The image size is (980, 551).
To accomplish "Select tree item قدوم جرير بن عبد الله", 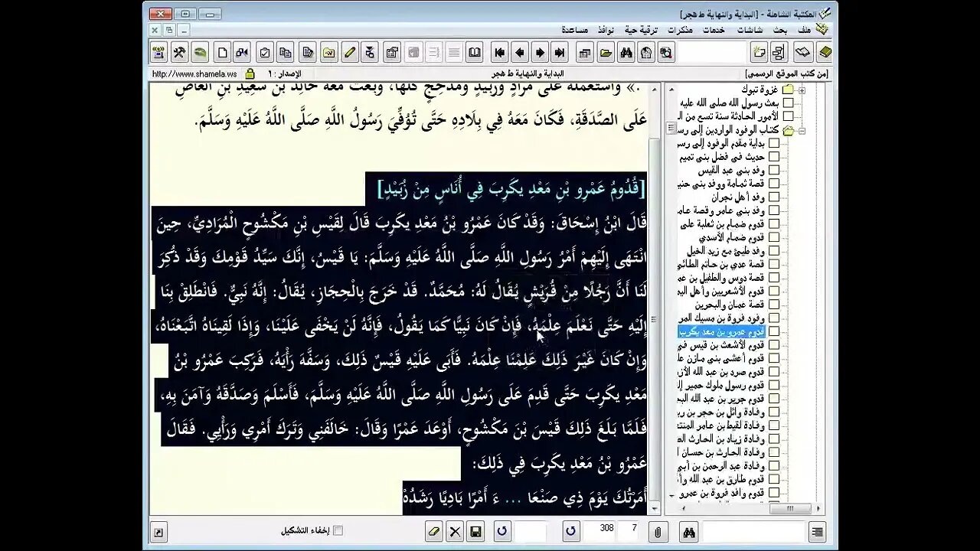I will click(x=721, y=398).
